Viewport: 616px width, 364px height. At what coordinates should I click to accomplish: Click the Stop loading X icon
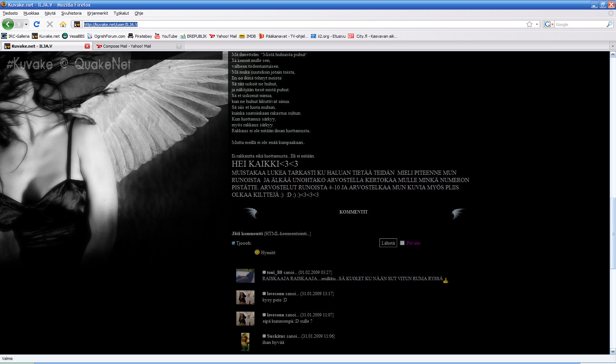pyautogui.click(x=50, y=24)
